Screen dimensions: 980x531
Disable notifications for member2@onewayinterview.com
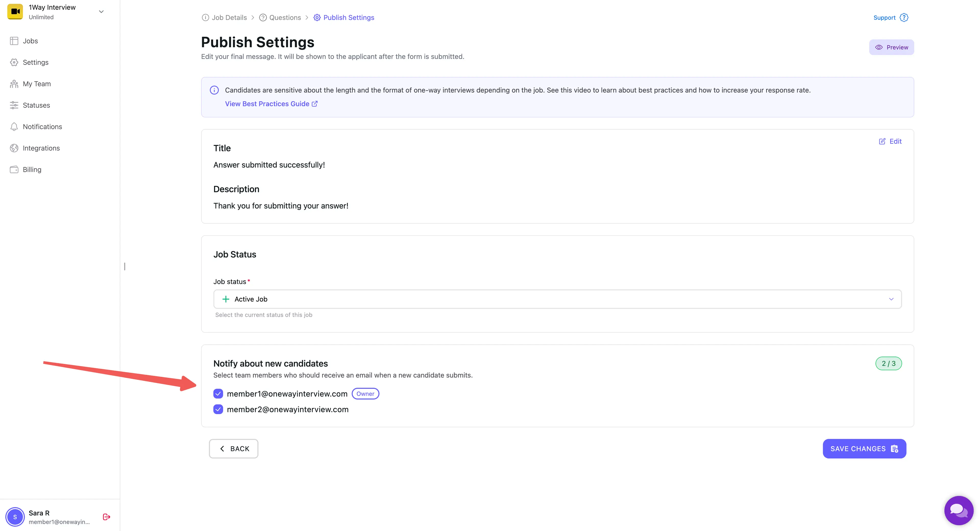218,409
